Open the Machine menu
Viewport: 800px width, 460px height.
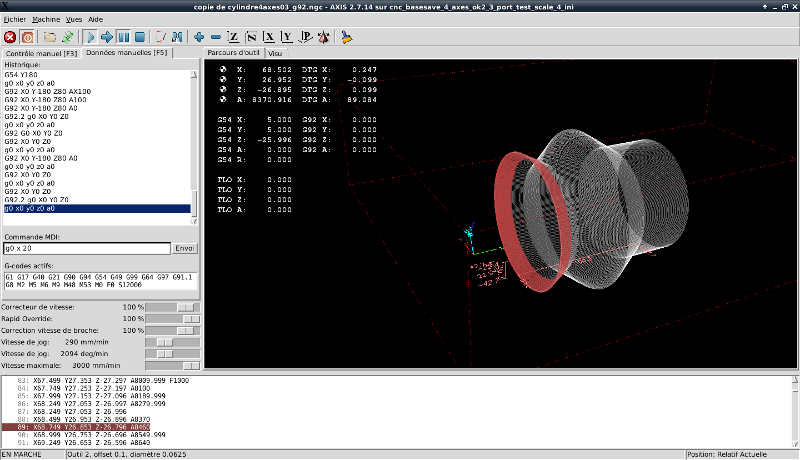(46, 19)
